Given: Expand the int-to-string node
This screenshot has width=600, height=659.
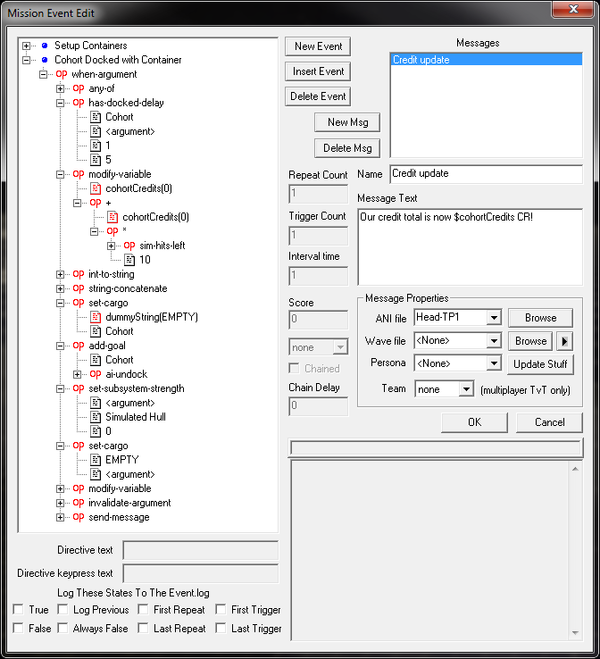Looking at the screenshot, I should (61, 274).
